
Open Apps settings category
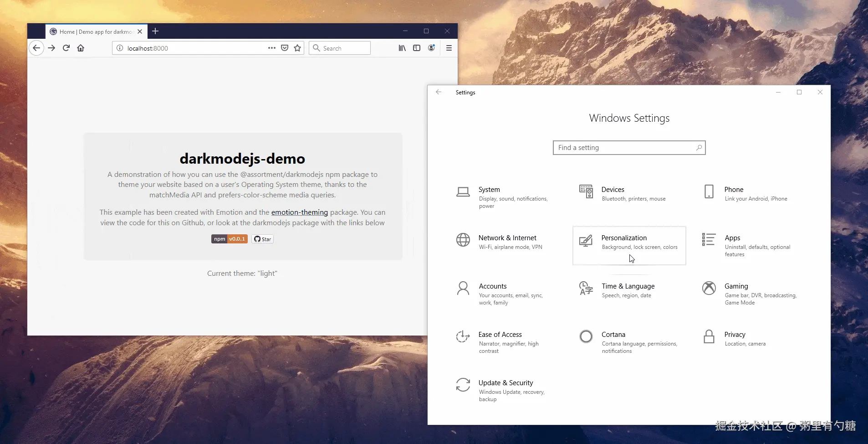(x=752, y=246)
